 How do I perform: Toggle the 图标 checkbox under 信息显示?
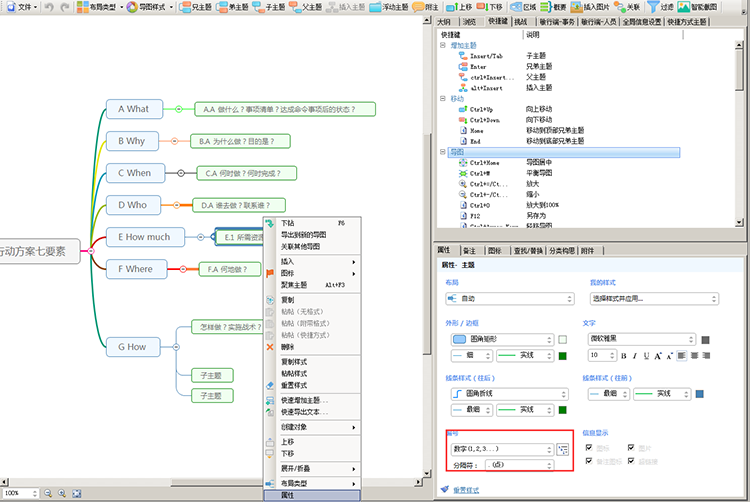coord(589,448)
